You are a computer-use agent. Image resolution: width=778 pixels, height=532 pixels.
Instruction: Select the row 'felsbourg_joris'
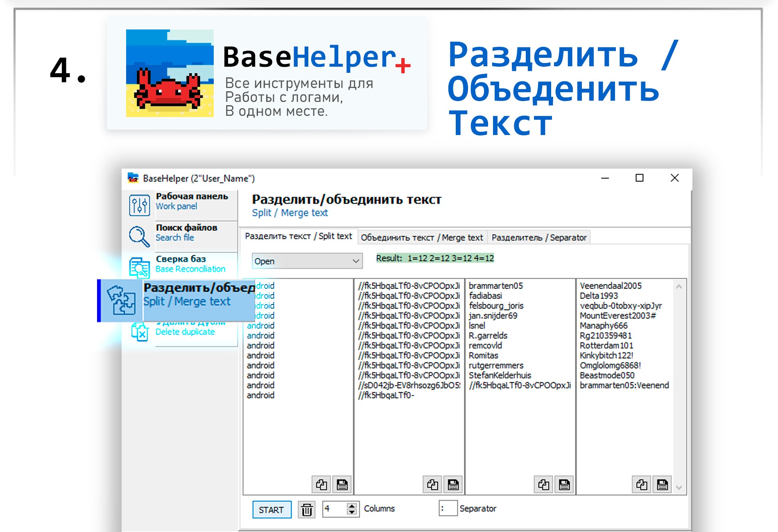[x=496, y=306]
